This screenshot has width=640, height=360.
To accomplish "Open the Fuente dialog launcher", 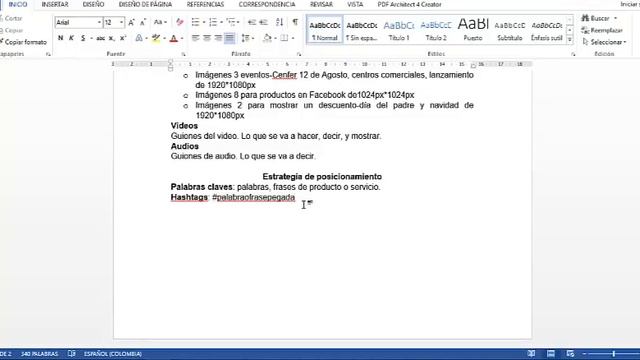I will (x=183, y=54).
